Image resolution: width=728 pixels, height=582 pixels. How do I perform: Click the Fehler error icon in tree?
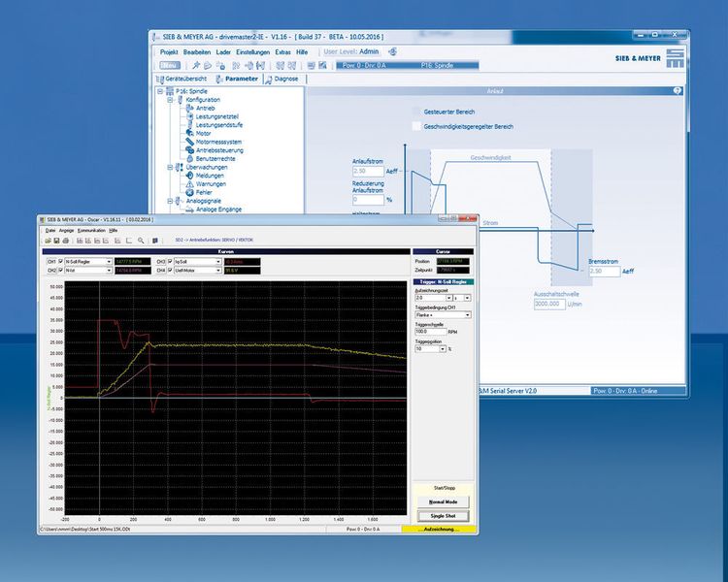click(189, 192)
